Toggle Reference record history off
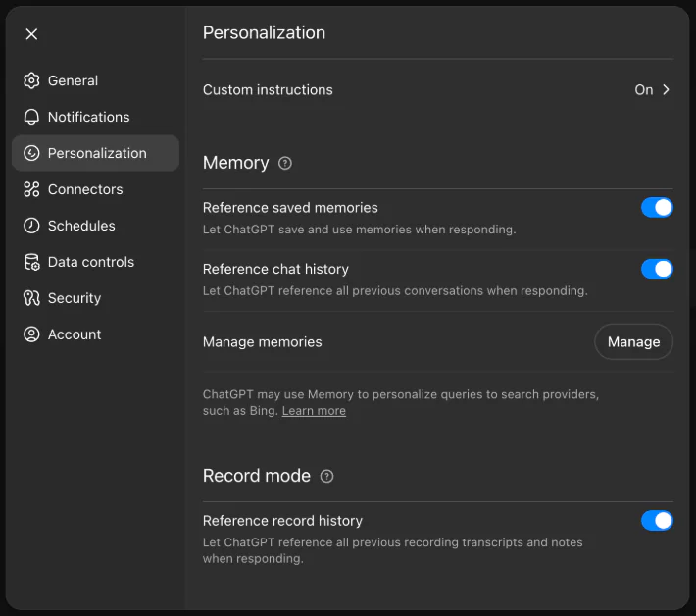This screenshot has width=696, height=616. coord(657,521)
